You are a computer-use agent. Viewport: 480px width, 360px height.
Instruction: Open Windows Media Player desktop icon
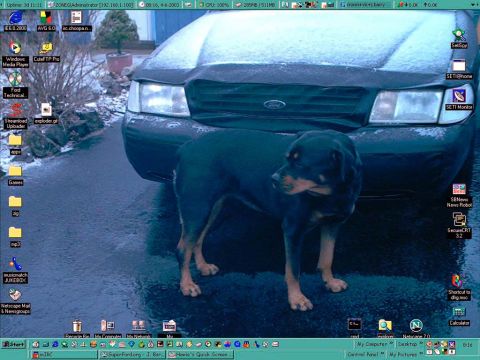pos(15,54)
